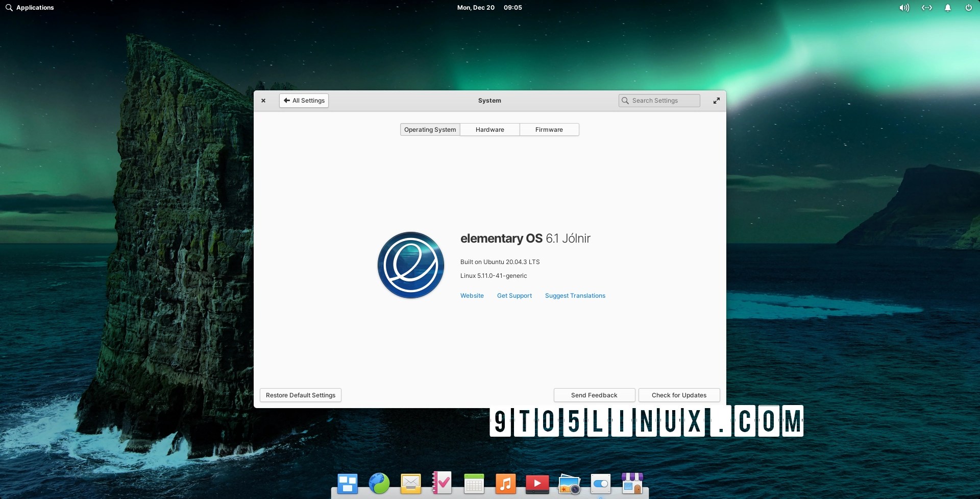This screenshot has height=499, width=980.
Task: Open the notifications indicator
Action: (948, 8)
